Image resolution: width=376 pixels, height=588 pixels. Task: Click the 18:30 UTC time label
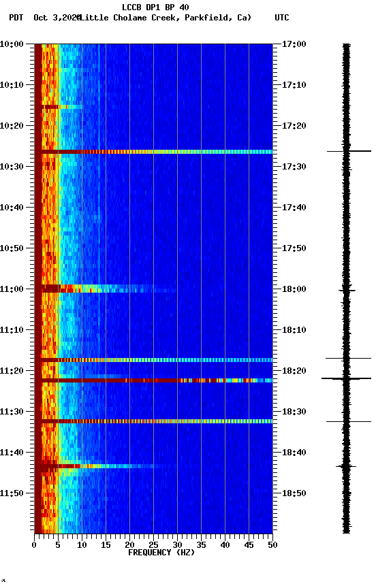pos(294,412)
